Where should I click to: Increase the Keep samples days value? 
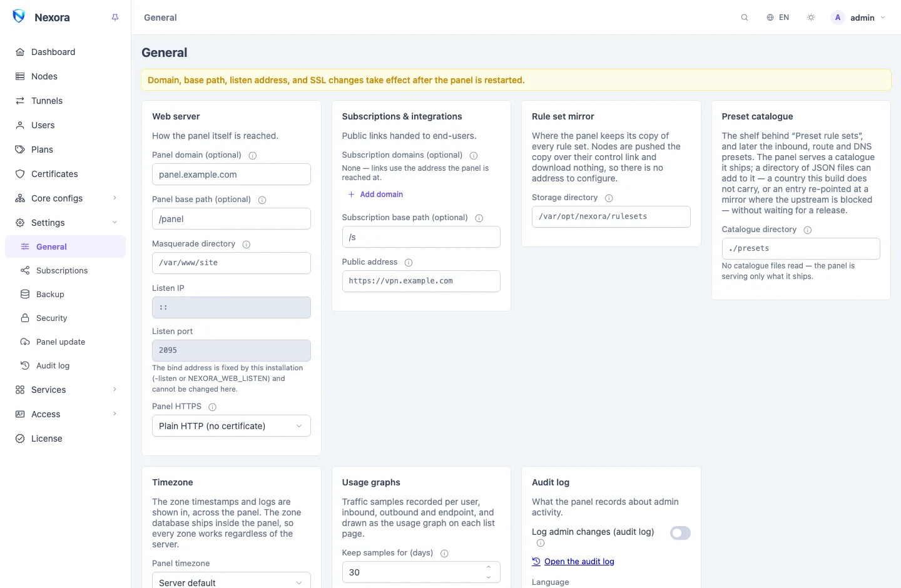coord(489,567)
